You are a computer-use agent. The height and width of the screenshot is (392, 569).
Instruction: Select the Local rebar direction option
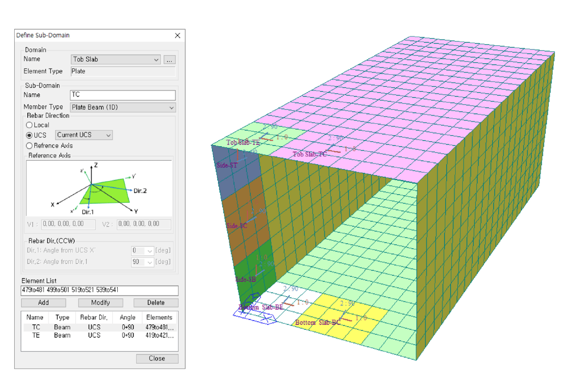pos(29,125)
